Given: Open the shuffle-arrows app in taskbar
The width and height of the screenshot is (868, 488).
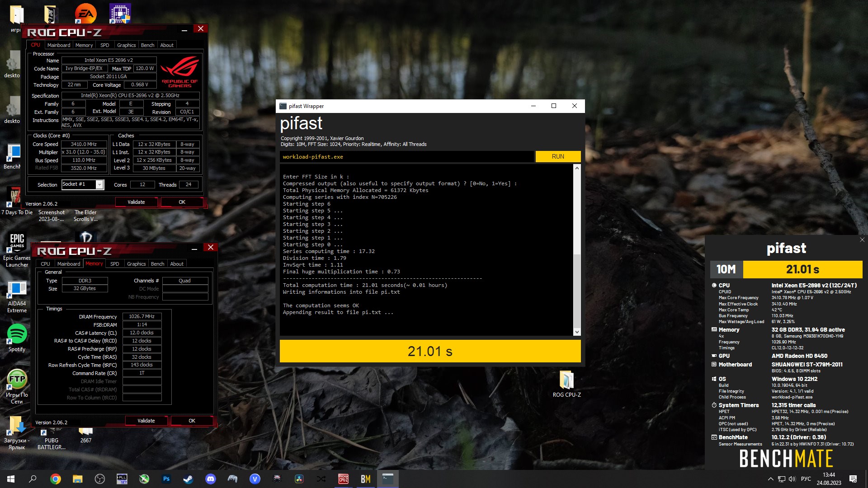Looking at the screenshot, I should click(321, 479).
